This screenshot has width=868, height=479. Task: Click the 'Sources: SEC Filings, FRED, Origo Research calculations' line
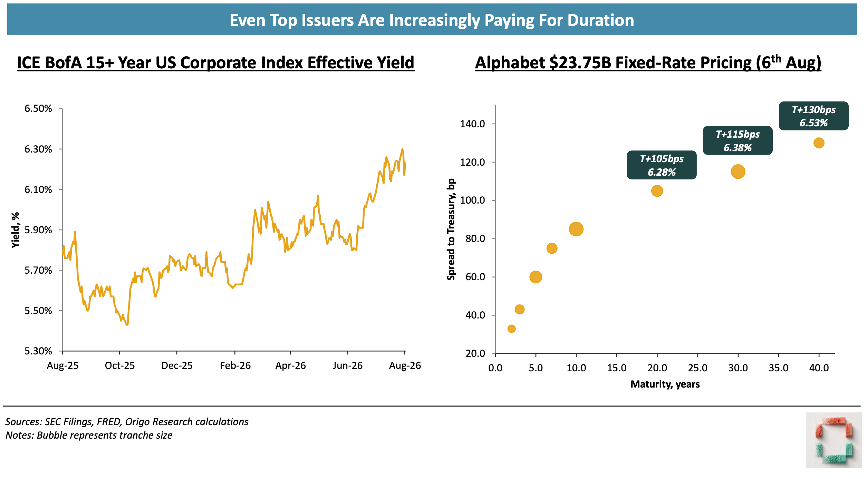click(127, 422)
